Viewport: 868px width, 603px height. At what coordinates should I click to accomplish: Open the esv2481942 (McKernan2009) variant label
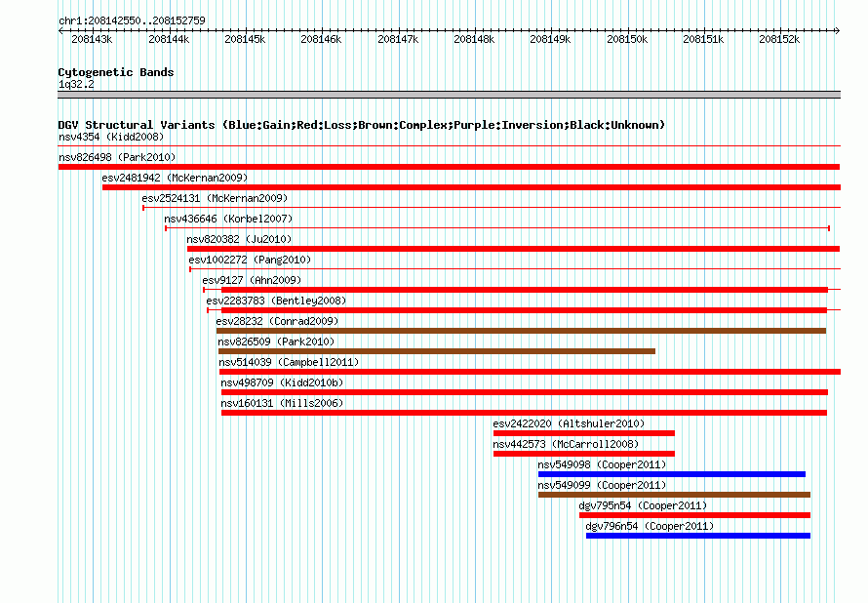[x=175, y=178]
